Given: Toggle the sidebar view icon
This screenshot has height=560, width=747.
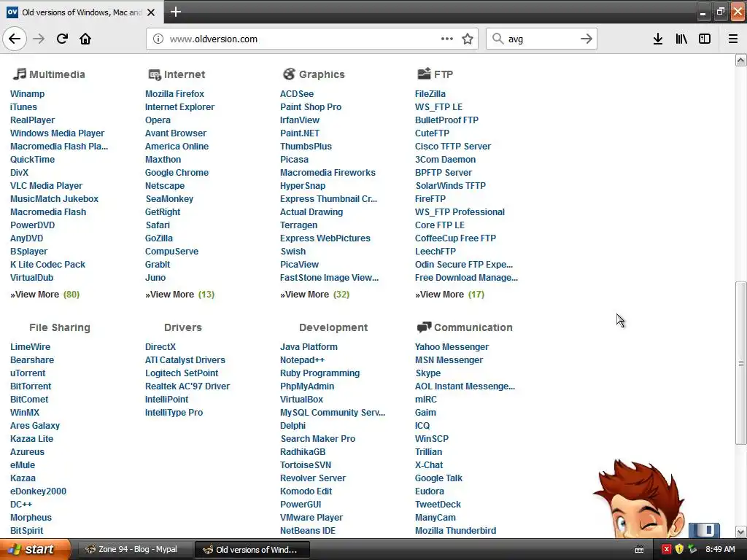Looking at the screenshot, I should coord(705,39).
